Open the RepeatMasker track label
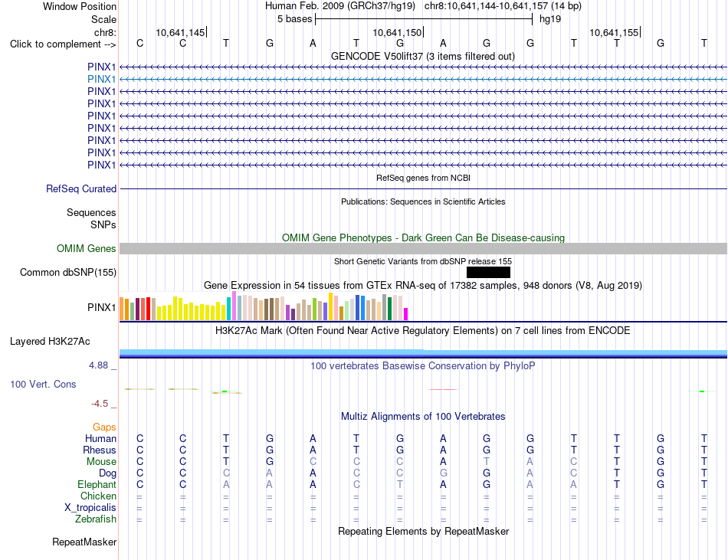This screenshot has width=728, height=560. [84, 542]
